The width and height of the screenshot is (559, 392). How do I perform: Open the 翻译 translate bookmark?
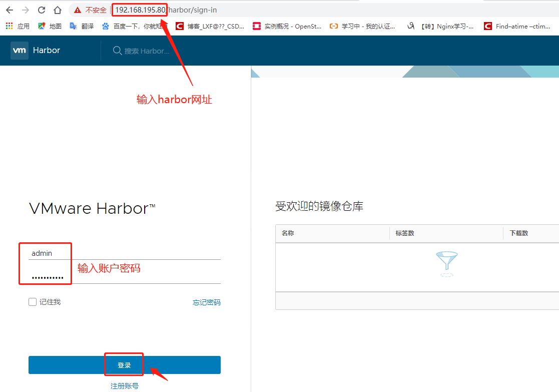point(82,26)
